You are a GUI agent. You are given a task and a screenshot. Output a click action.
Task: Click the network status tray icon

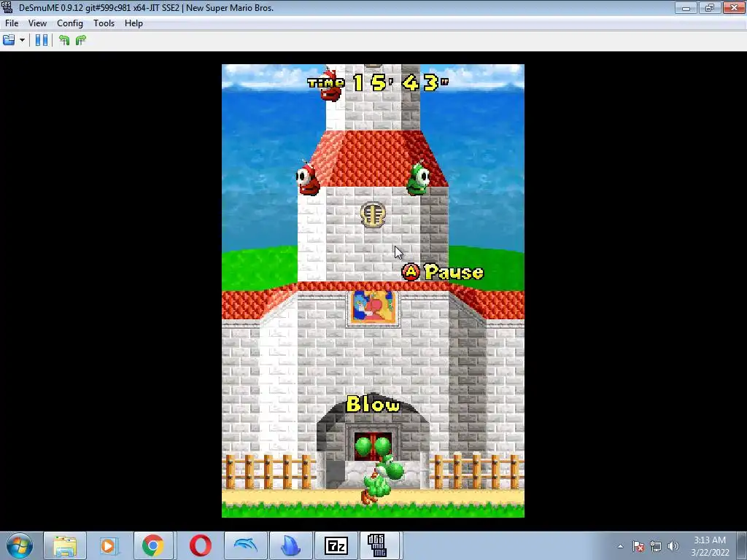(x=656, y=546)
